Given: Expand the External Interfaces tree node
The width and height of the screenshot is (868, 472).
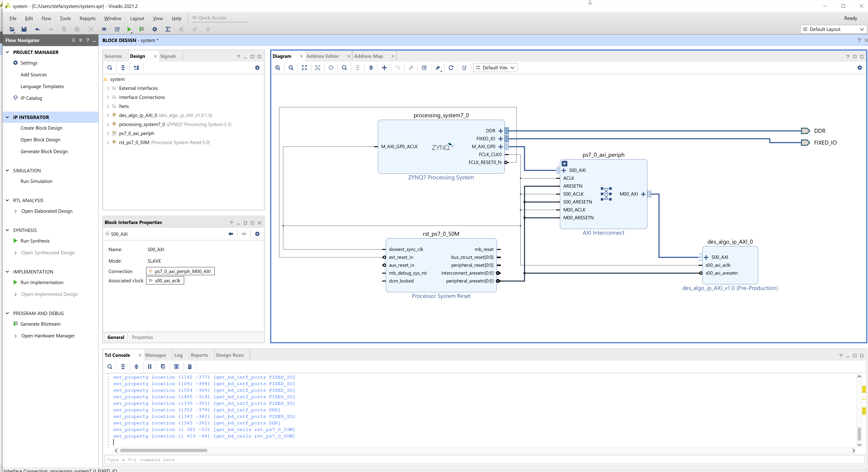Looking at the screenshot, I should (108, 88).
